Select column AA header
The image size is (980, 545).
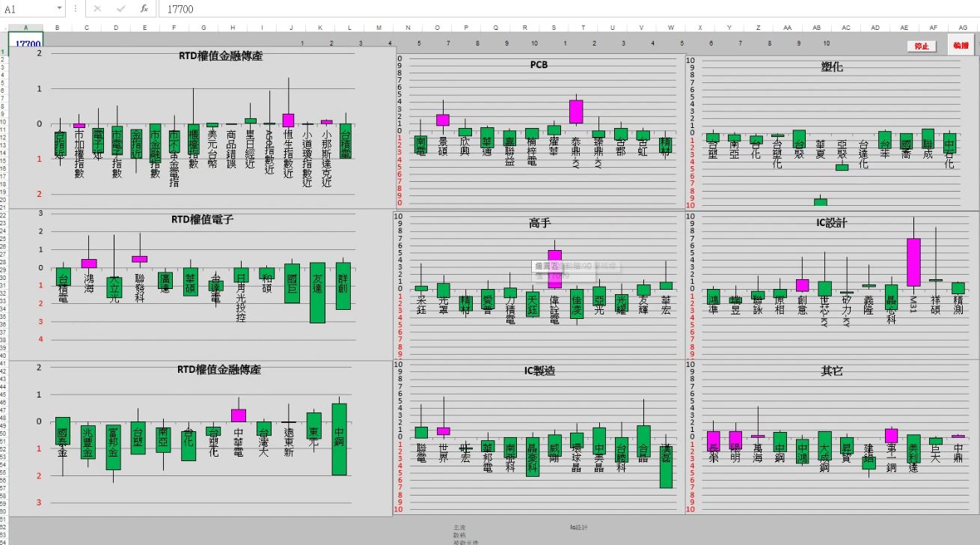pyautogui.click(x=788, y=28)
